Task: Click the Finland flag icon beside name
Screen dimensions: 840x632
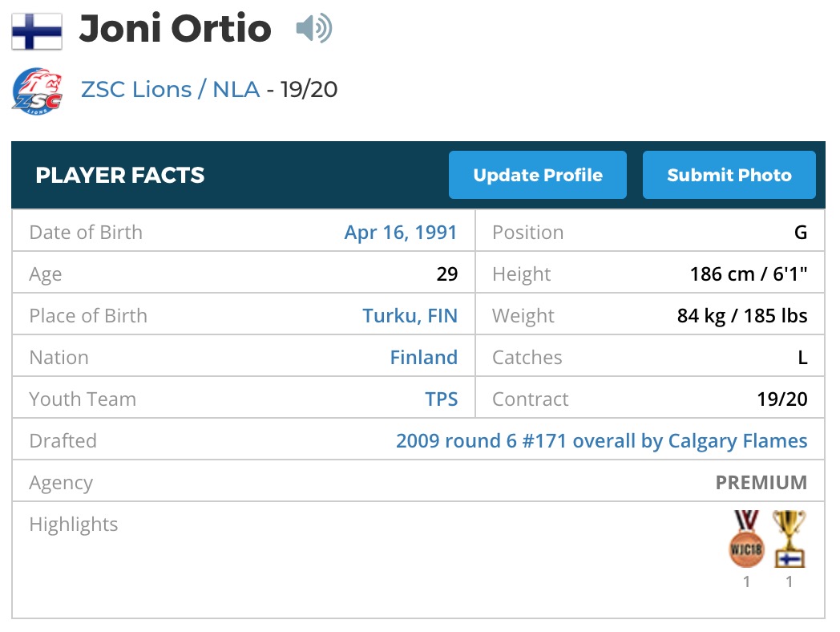Action: (x=37, y=31)
